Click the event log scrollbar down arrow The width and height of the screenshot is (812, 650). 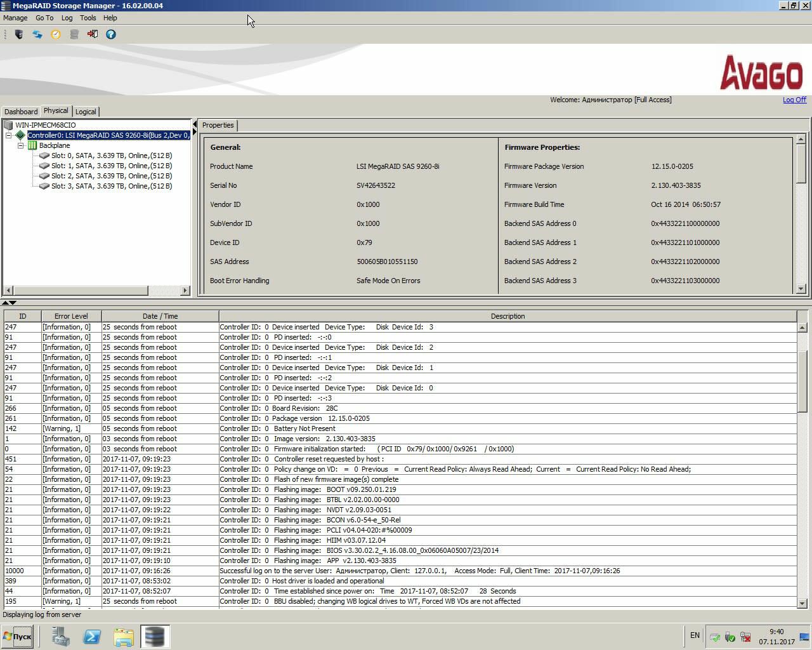(802, 603)
